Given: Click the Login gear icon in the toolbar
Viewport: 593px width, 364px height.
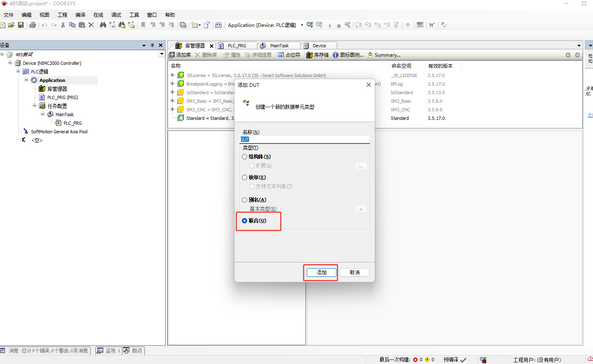Looking at the screenshot, I should click(x=310, y=25).
